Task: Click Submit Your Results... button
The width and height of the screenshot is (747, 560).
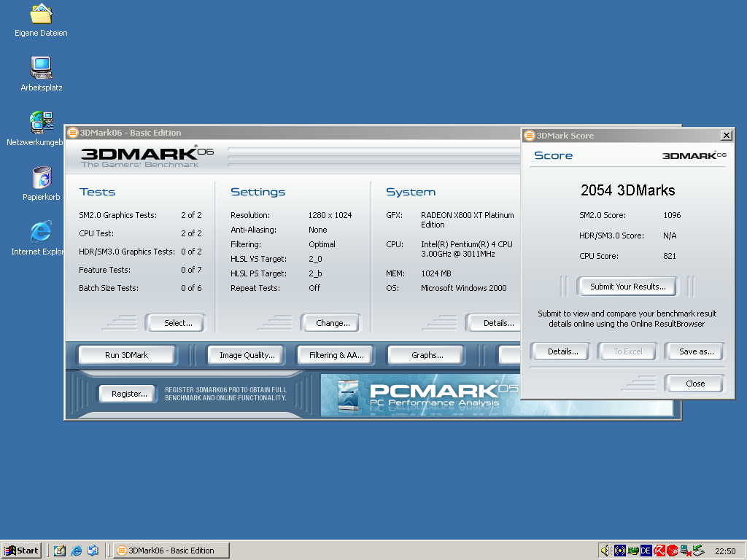Action: (627, 287)
